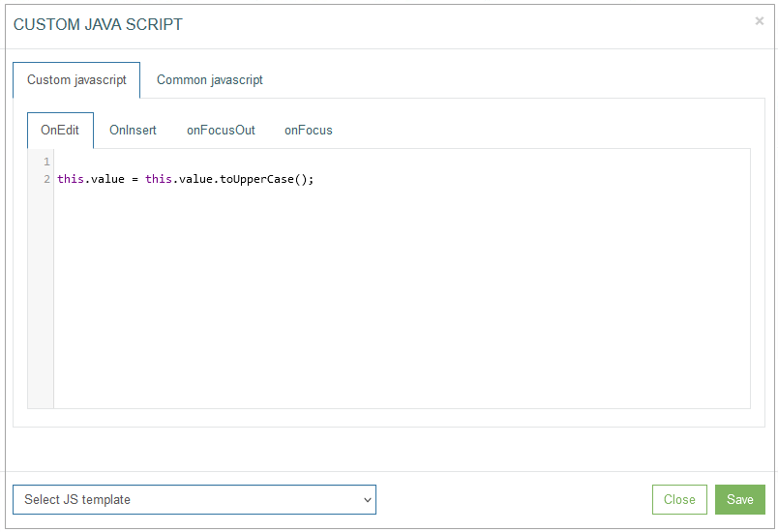Click the first purple 'this' keyword
778x532 pixels.
pyautogui.click(x=71, y=179)
